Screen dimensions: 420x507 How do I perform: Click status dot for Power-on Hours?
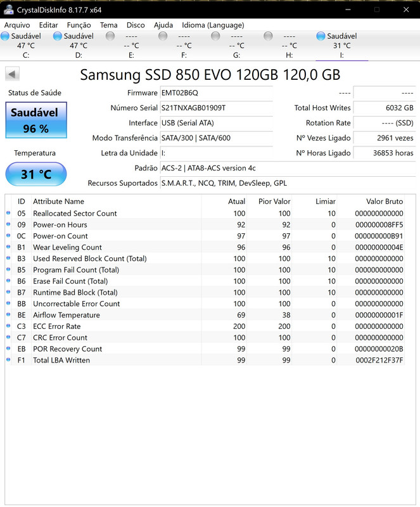click(x=8, y=224)
